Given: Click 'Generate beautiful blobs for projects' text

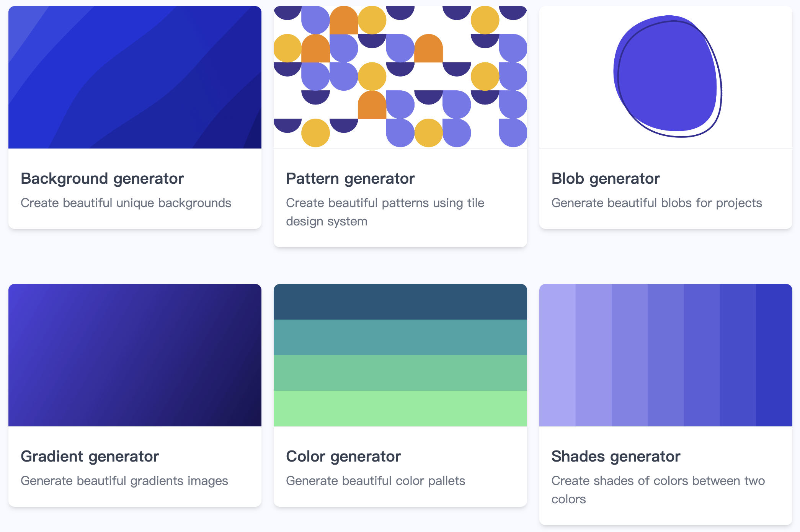Looking at the screenshot, I should pyautogui.click(x=656, y=203).
